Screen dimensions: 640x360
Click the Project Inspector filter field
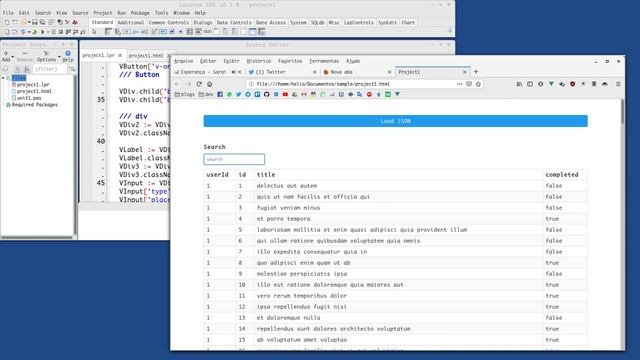(50, 69)
